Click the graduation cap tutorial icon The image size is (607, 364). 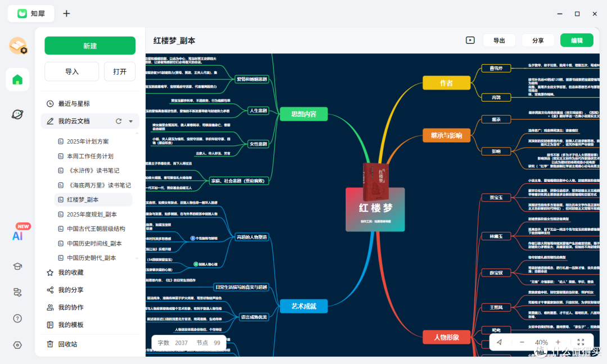click(17, 266)
